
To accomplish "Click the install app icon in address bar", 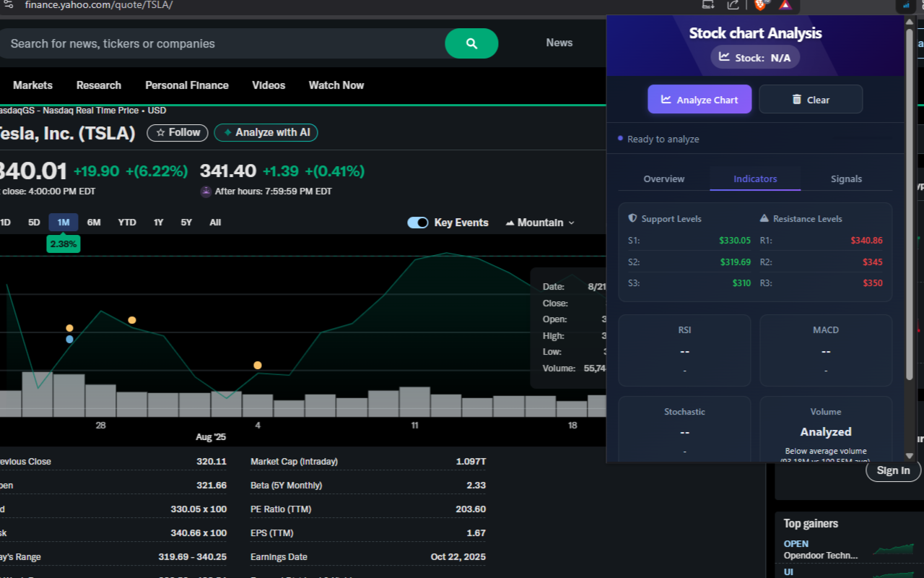I will (708, 4).
